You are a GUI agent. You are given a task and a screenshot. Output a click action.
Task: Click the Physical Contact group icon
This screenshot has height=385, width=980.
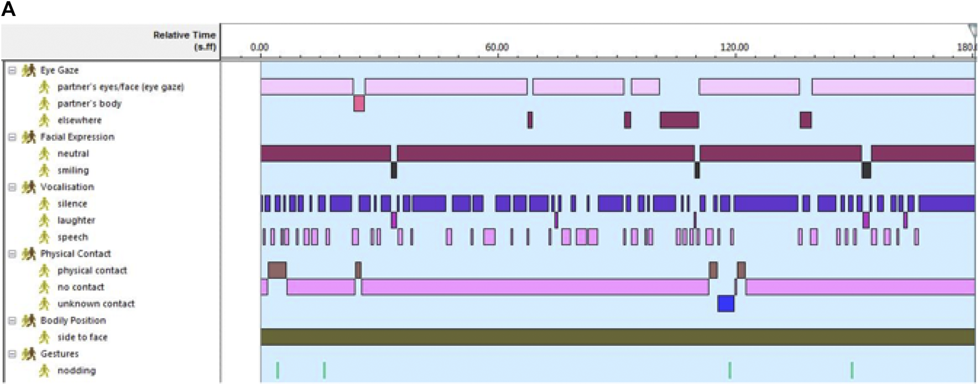click(29, 254)
